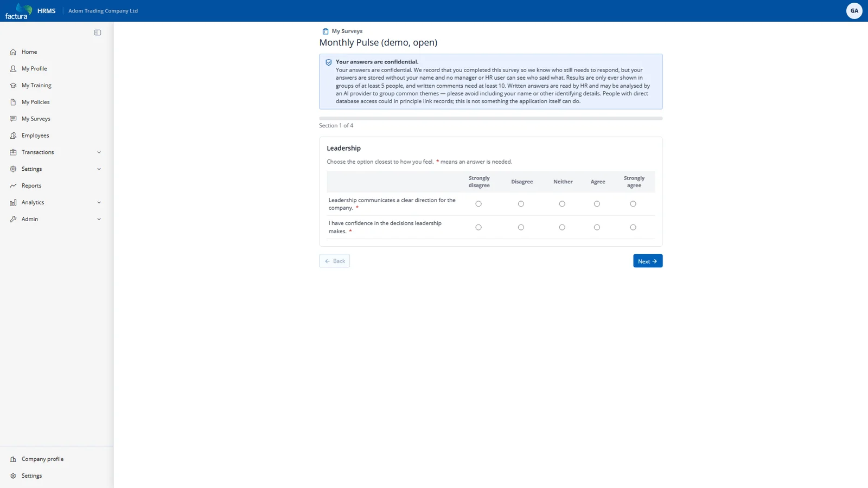Click the Admin wrench icon
The width and height of the screenshot is (868, 488).
click(x=13, y=219)
